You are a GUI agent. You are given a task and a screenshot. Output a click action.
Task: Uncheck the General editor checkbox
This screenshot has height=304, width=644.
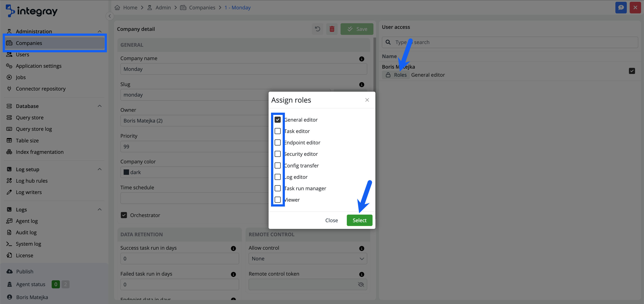(278, 120)
